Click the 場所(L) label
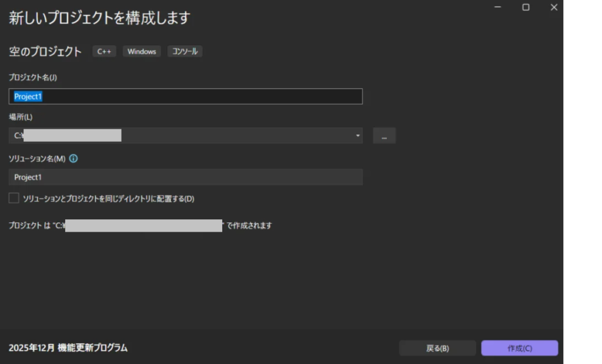The height and width of the screenshot is (364, 602). (21, 117)
